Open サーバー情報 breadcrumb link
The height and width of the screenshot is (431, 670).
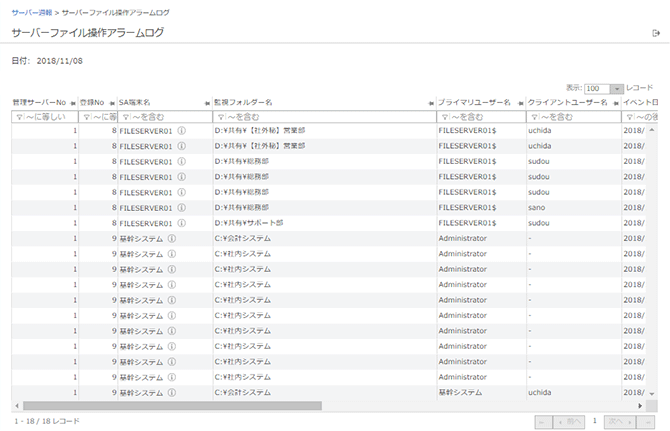32,12
